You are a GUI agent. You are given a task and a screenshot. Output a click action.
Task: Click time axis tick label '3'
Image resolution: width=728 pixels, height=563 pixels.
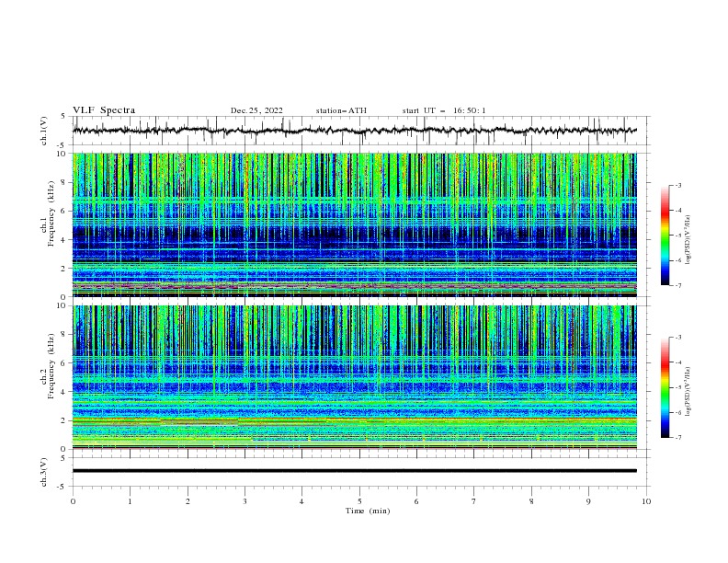(x=245, y=501)
